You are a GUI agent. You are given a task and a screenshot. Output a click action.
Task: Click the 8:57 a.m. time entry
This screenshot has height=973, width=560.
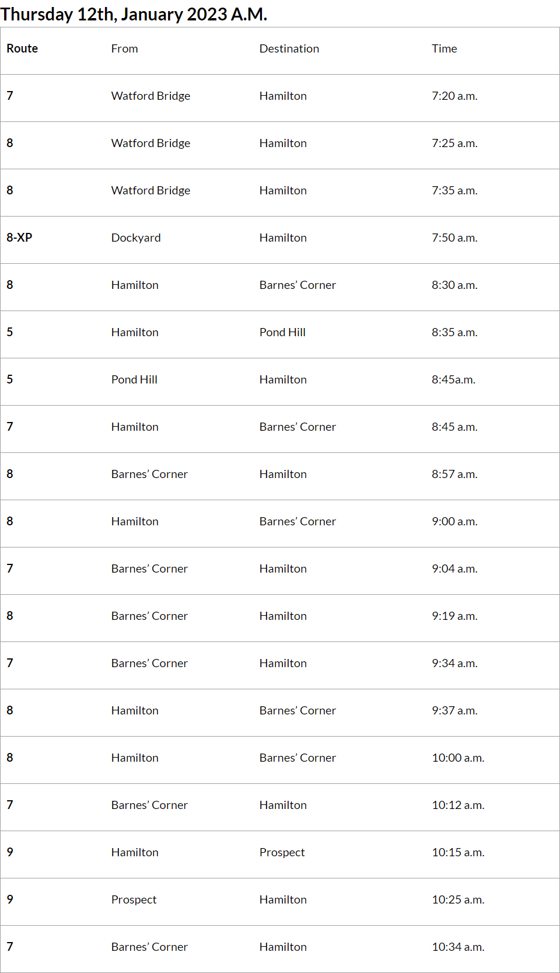click(x=454, y=474)
